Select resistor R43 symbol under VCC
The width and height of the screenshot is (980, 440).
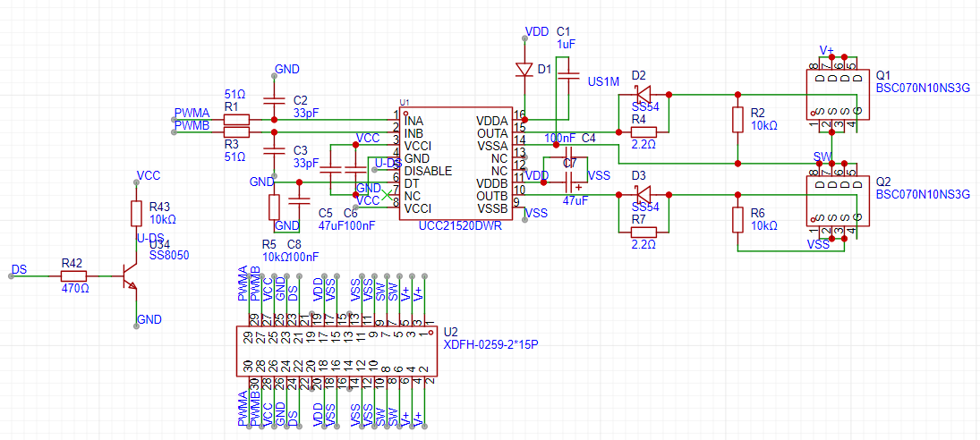click(136, 213)
